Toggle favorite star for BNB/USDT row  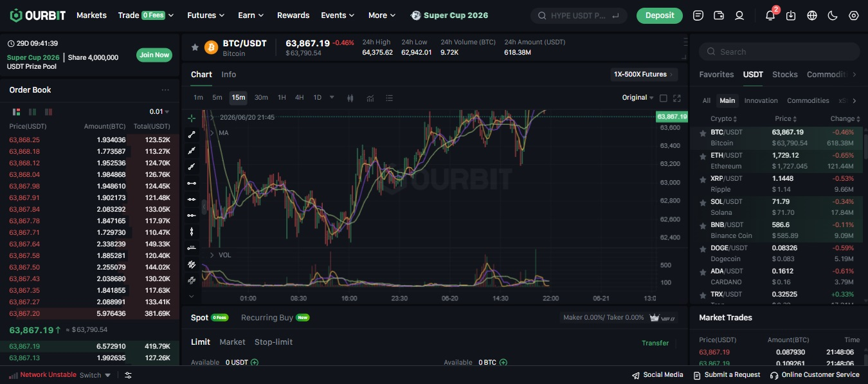(x=703, y=225)
